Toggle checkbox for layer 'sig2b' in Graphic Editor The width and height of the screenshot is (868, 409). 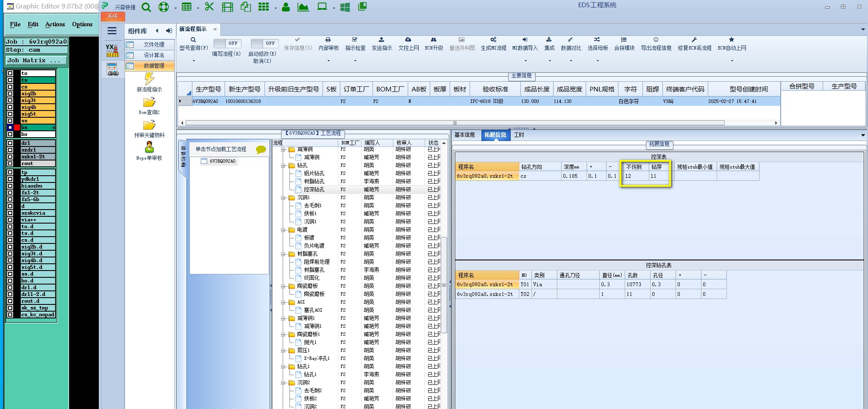(10, 94)
